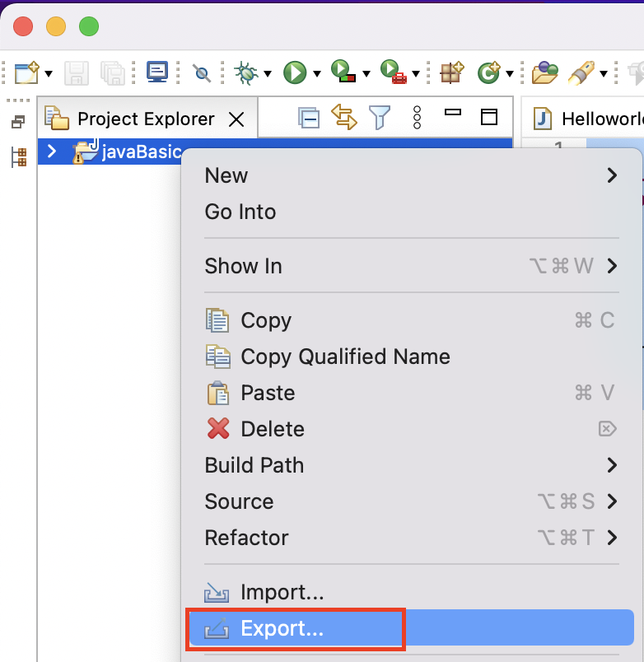The image size is (644, 662).
Task: Click the green Run button
Action: pos(295,72)
